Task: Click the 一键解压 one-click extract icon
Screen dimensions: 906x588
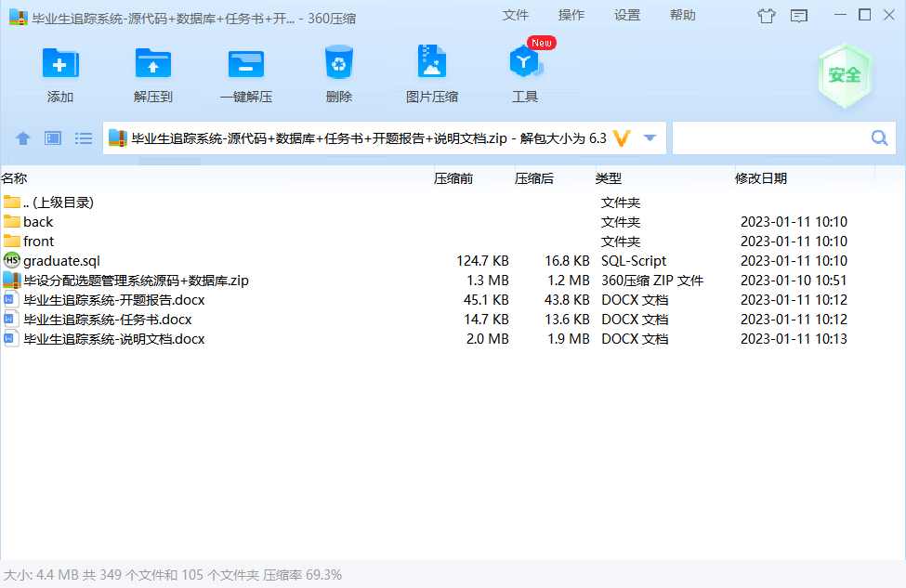Action: [246, 63]
